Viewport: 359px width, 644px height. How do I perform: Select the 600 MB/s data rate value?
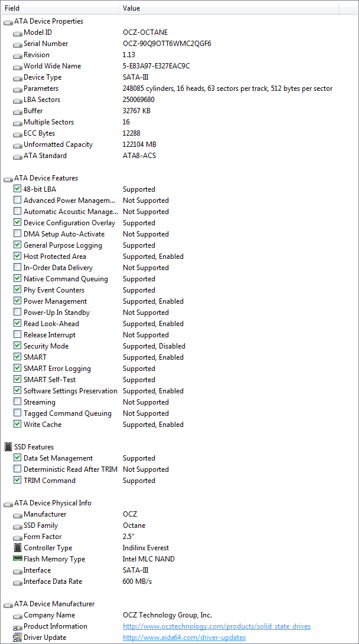[x=136, y=581]
